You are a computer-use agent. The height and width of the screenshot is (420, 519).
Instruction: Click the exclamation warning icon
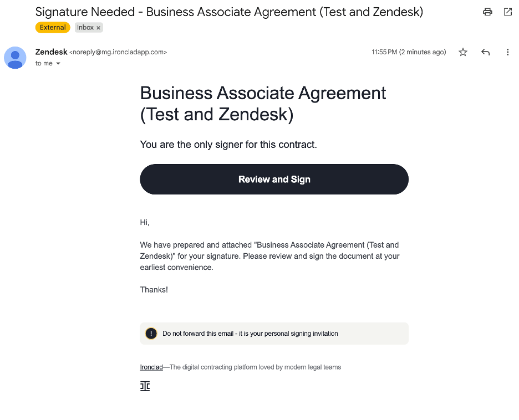tap(151, 334)
